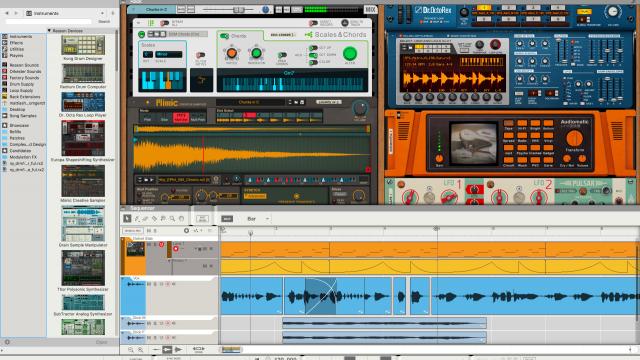Select Utilities in browser sidebar
The height and width of the screenshot is (360, 640).
pos(16,49)
